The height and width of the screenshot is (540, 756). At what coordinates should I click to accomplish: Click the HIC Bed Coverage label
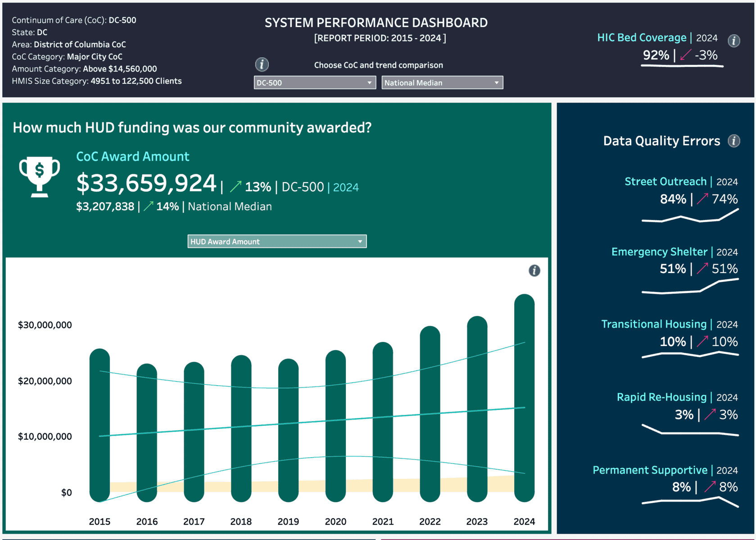coord(642,38)
